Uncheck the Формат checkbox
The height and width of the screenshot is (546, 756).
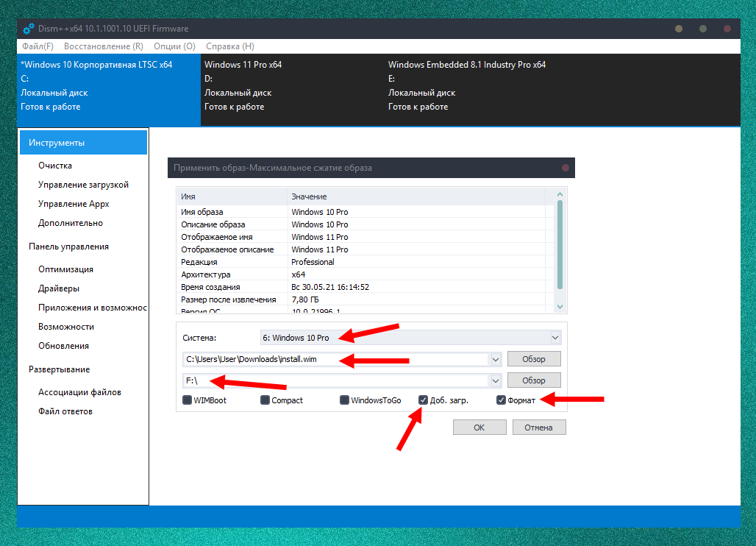click(x=501, y=400)
